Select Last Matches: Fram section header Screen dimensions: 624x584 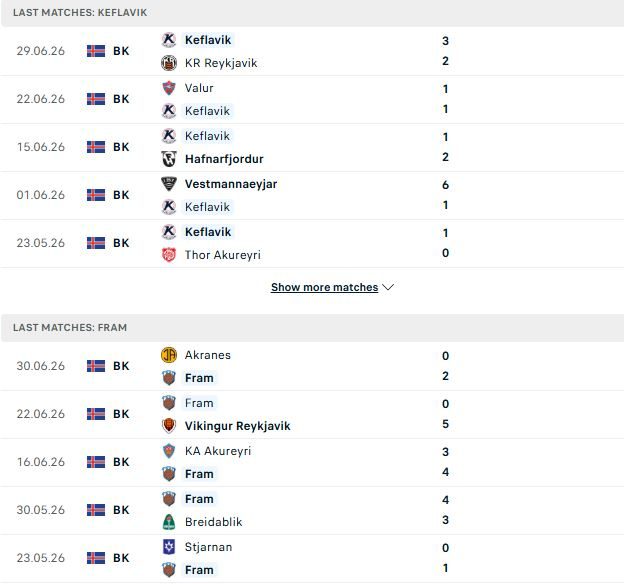(x=312, y=328)
